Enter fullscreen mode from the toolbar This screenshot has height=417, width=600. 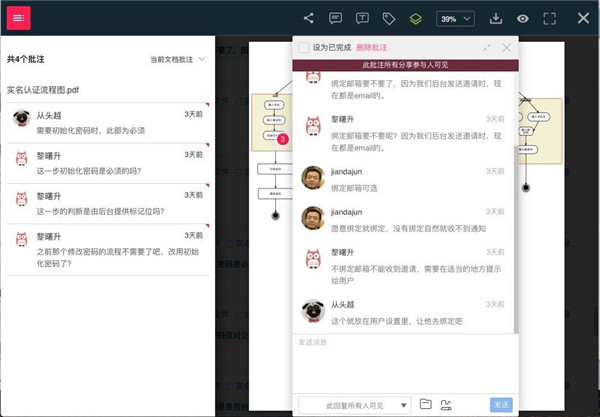point(549,18)
